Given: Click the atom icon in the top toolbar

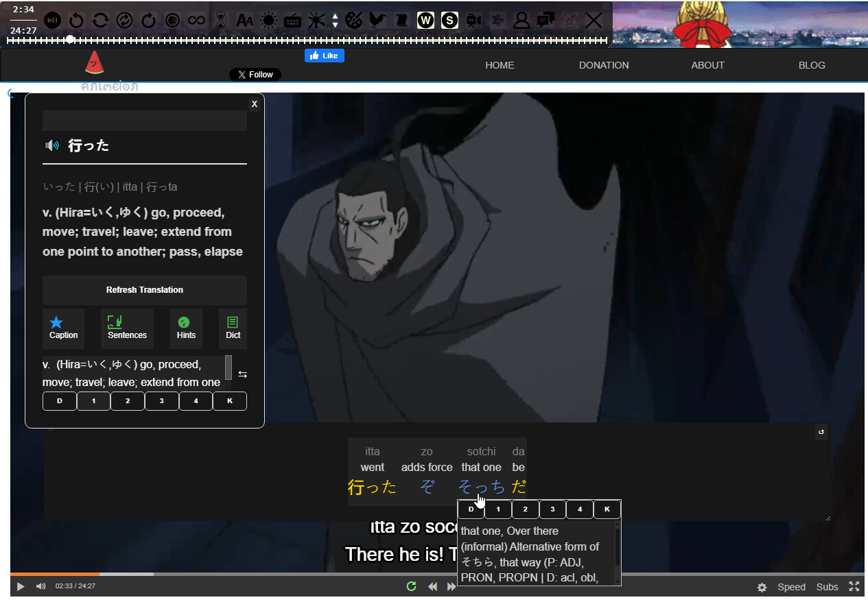Looking at the screenshot, I should tap(497, 21).
